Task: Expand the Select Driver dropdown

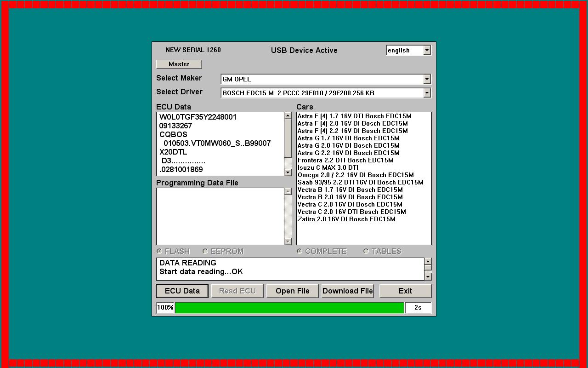Action: pyautogui.click(x=427, y=93)
